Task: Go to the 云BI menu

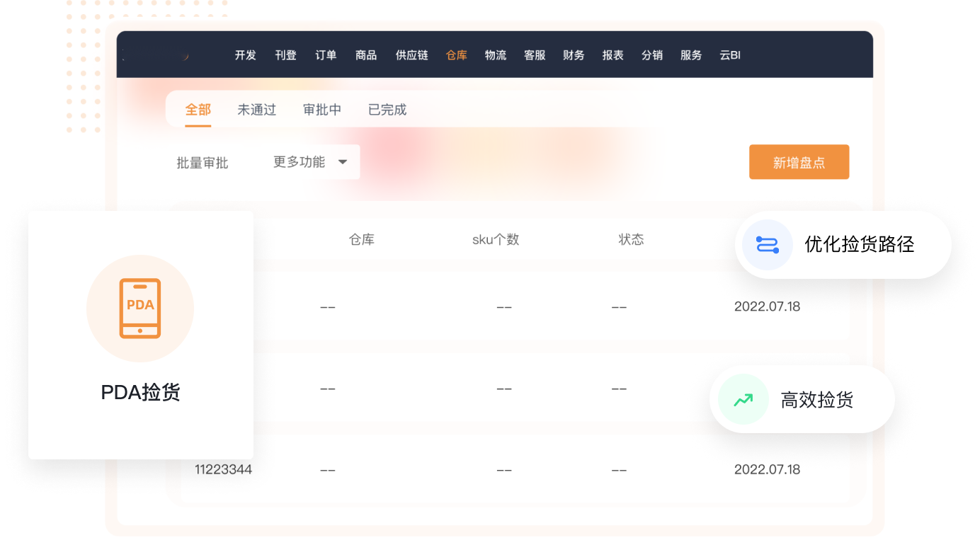Action: (730, 55)
